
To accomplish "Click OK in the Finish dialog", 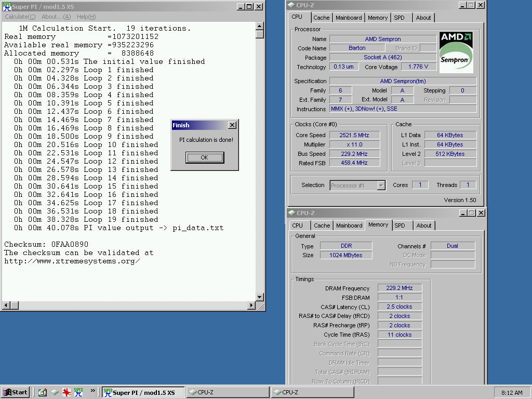I will 205,157.
